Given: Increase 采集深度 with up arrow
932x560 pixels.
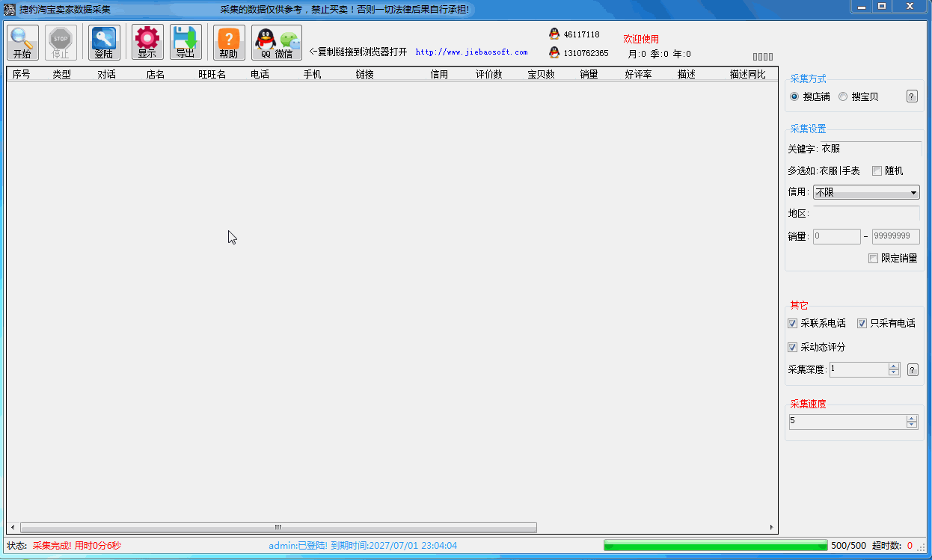Looking at the screenshot, I should tap(893, 366).
